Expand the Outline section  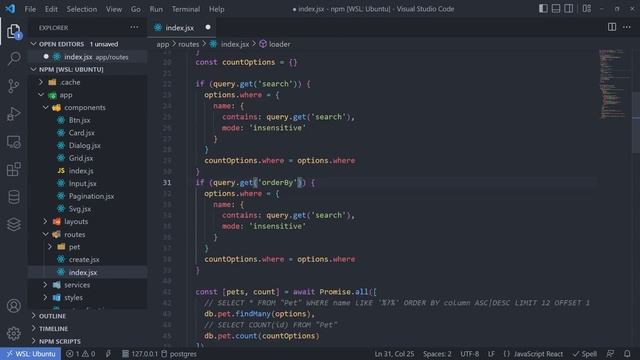click(x=88, y=316)
